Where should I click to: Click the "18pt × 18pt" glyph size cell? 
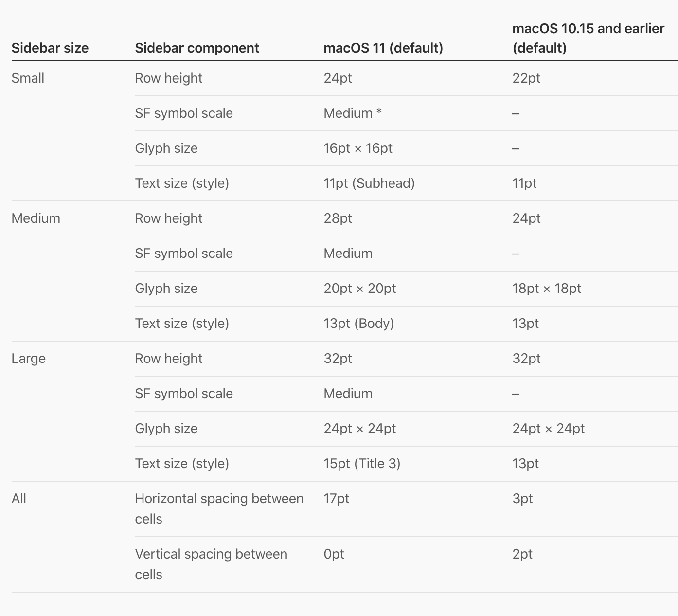547,288
